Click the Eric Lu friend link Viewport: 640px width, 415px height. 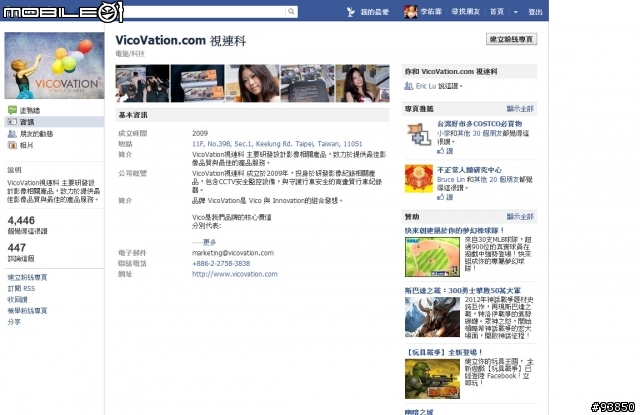point(426,86)
